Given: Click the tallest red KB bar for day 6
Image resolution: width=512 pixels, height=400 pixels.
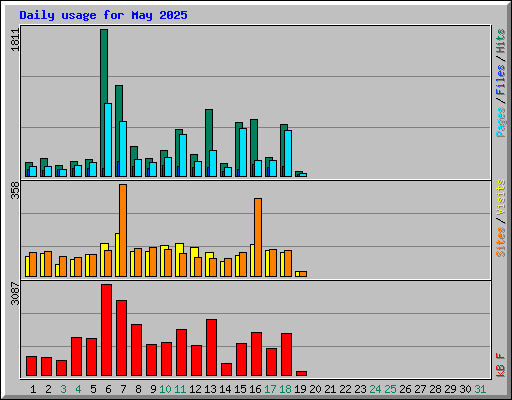Looking at the screenshot, I should point(107,330).
